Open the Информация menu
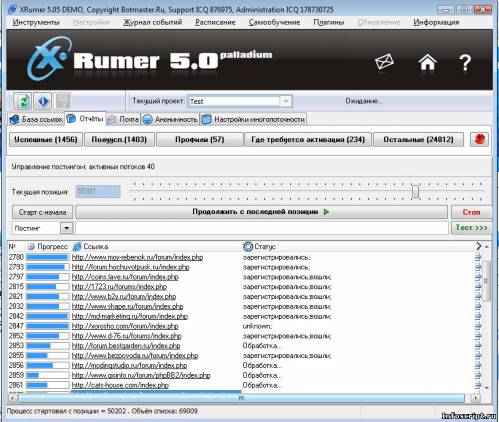Viewport: 499px width, 422px height. point(436,22)
